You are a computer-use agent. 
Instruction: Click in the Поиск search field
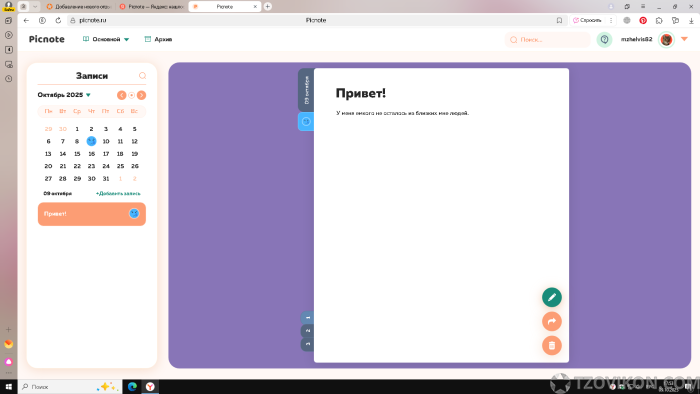pyautogui.click(x=548, y=40)
